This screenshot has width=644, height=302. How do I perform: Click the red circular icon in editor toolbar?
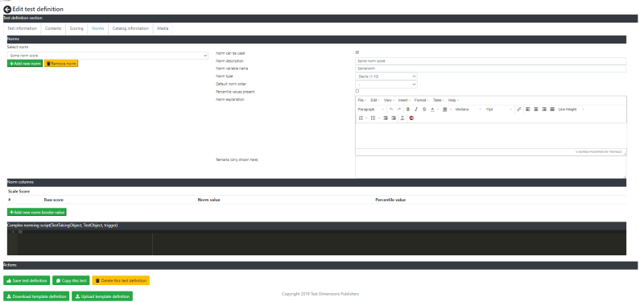click(411, 118)
